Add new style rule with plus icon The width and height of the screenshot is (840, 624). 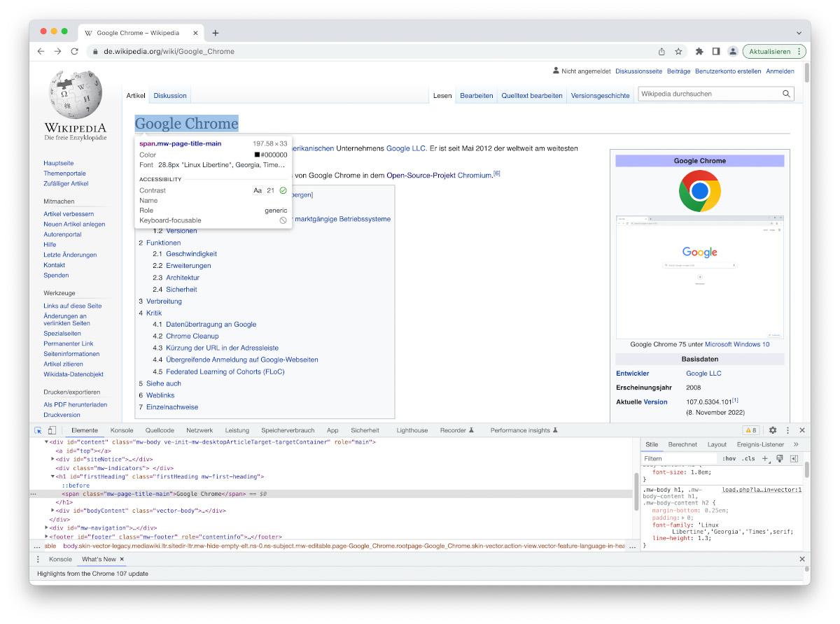[x=765, y=458]
